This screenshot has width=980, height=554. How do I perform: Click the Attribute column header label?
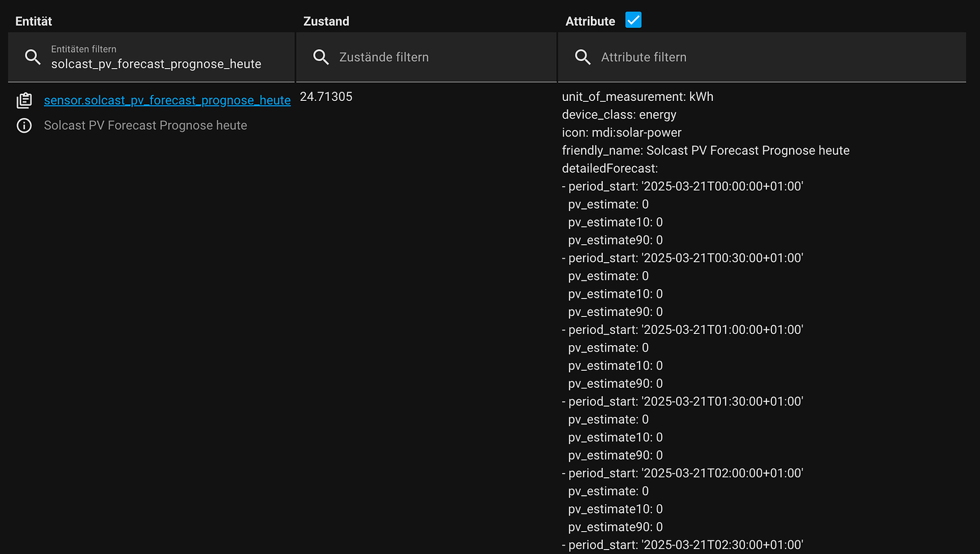590,21
